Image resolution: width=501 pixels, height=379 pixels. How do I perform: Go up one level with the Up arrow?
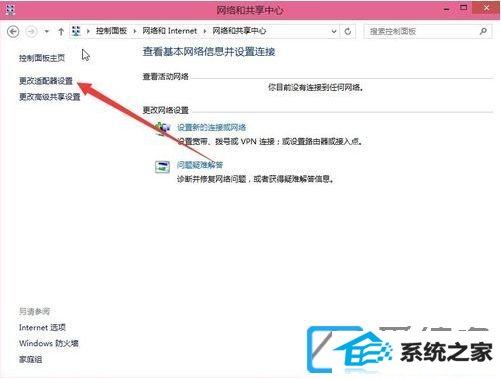point(61,32)
